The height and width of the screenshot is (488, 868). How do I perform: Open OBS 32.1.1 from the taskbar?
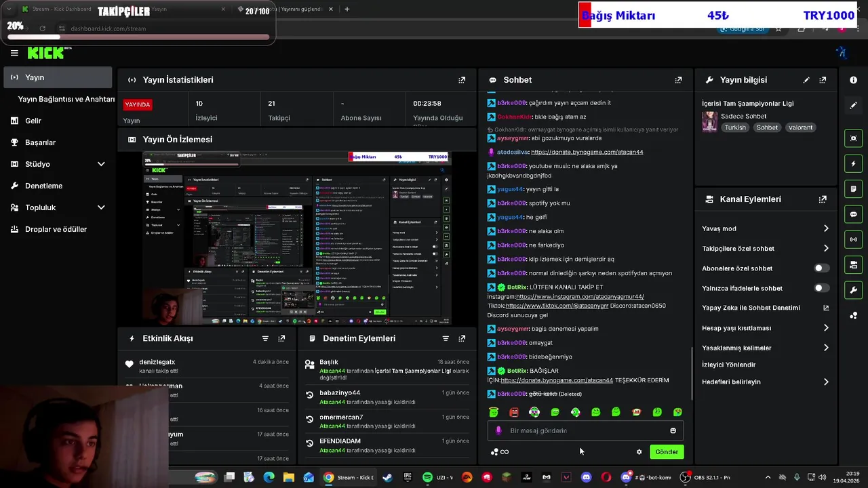point(705,477)
